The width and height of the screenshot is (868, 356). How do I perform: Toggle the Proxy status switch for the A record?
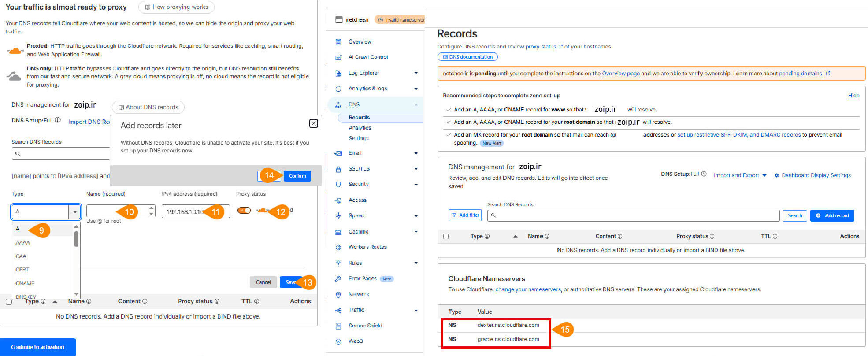pyautogui.click(x=244, y=210)
